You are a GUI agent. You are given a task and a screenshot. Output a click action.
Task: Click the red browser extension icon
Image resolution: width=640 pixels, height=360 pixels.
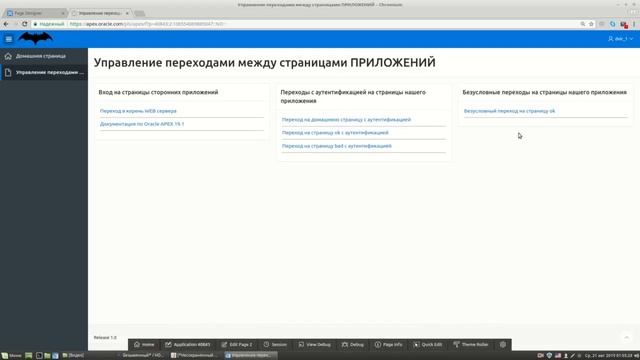click(x=624, y=24)
